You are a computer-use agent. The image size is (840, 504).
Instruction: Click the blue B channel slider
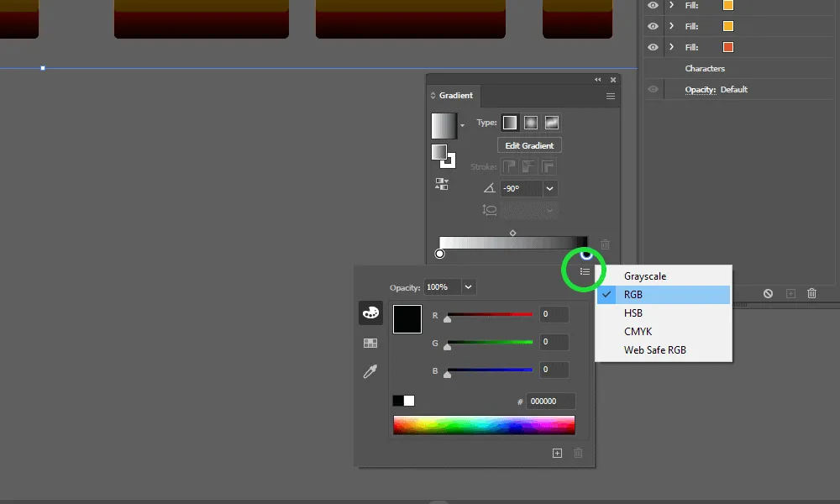[x=490, y=370]
